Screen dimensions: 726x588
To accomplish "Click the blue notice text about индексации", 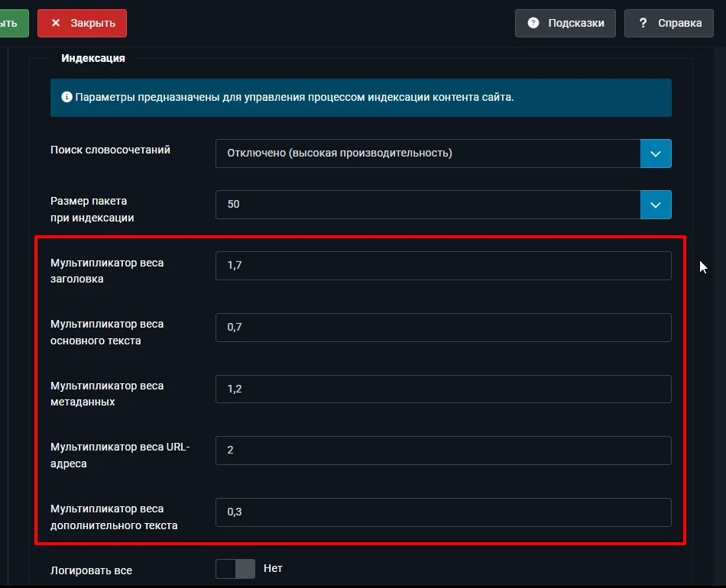I will pyautogui.click(x=294, y=97).
